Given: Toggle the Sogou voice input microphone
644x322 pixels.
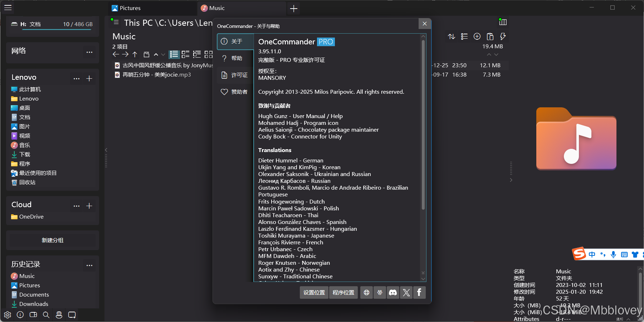Looking at the screenshot, I should (x=613, y=254).
